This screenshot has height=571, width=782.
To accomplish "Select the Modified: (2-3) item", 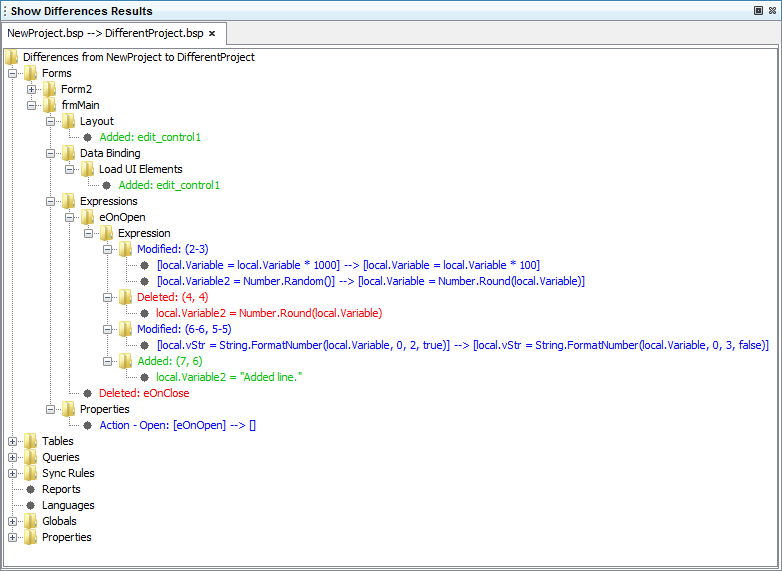I will click(x=172, y=249).
